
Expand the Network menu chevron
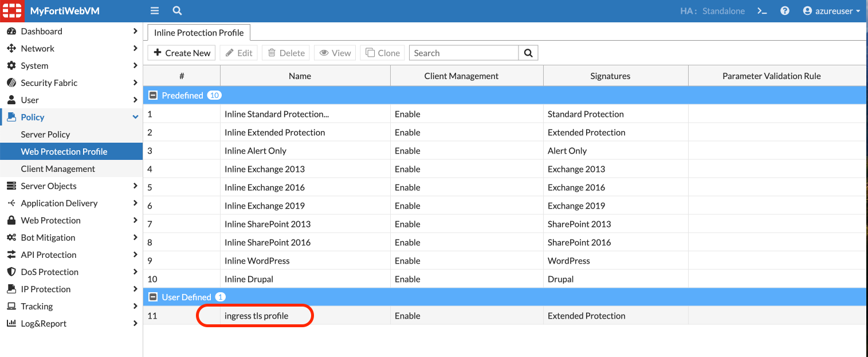click(x=135, y=49)
